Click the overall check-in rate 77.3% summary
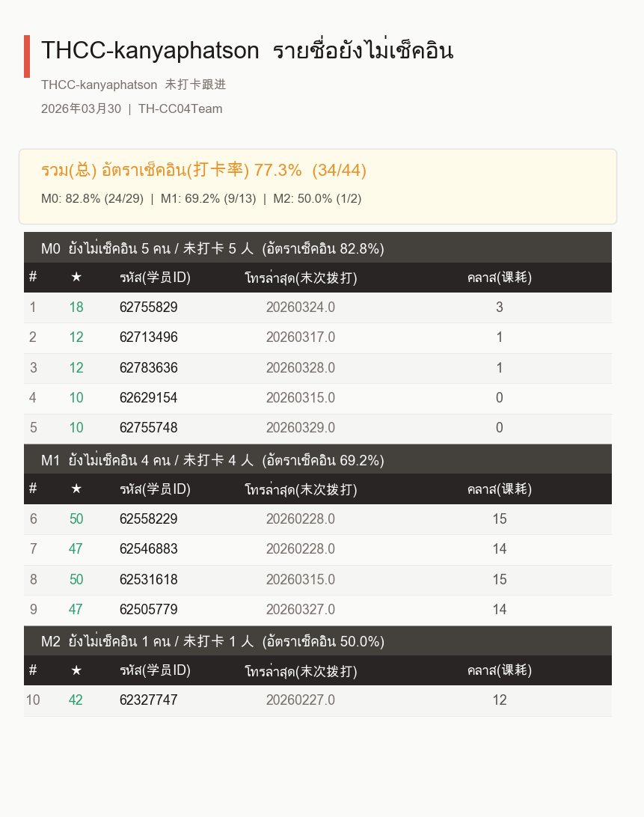The image size is (644, 817). pyautogui.click(x=203, y=170)
